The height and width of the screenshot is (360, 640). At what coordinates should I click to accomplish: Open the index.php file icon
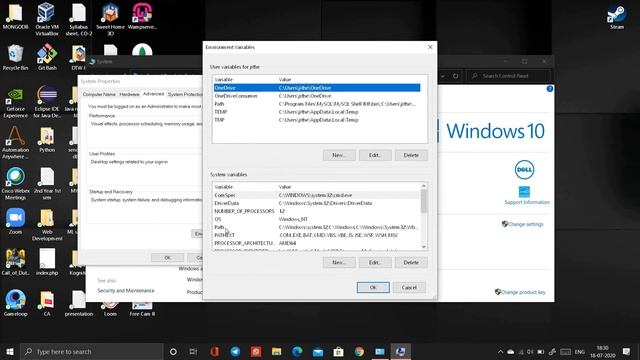click(47, 262)
